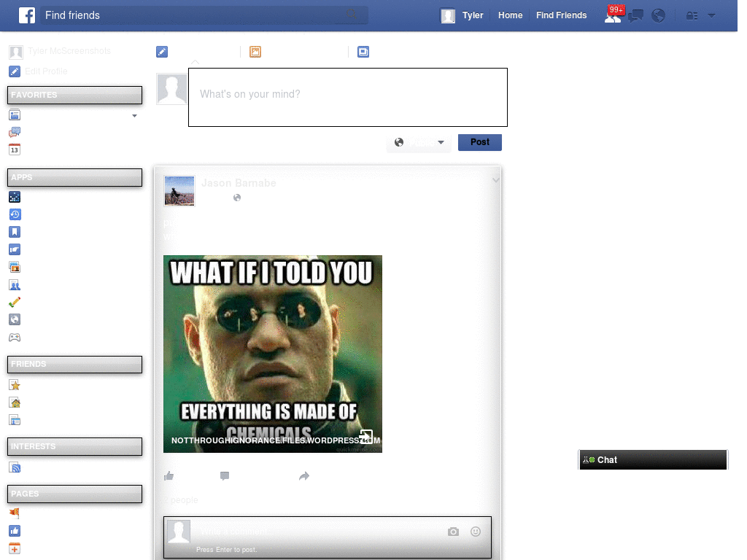Go to Home in the top bar
The height and width of the screenshot is (560, 747).
(x=510, y=15)
